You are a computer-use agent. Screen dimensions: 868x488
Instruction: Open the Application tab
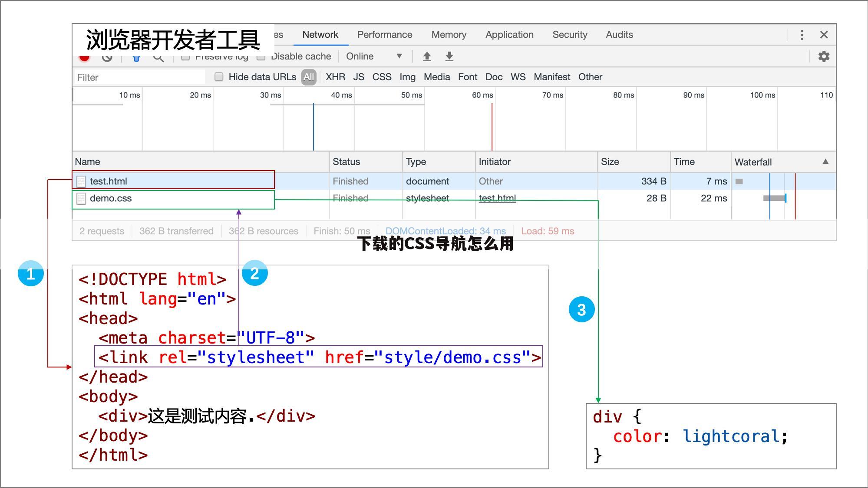click(x=509, y=35)
